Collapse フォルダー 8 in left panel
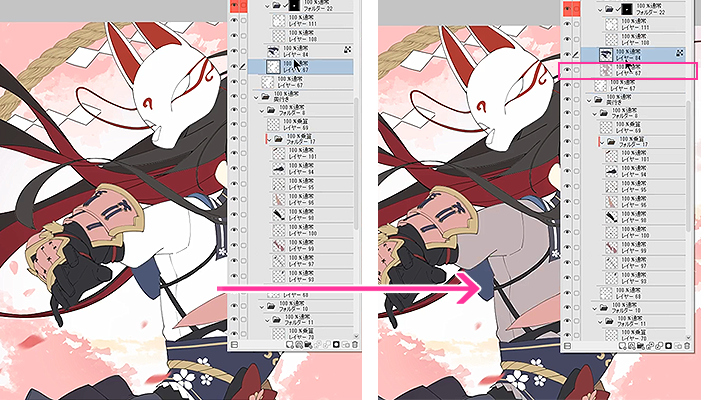This screenshot has width=701, height=400. point(262,110)
